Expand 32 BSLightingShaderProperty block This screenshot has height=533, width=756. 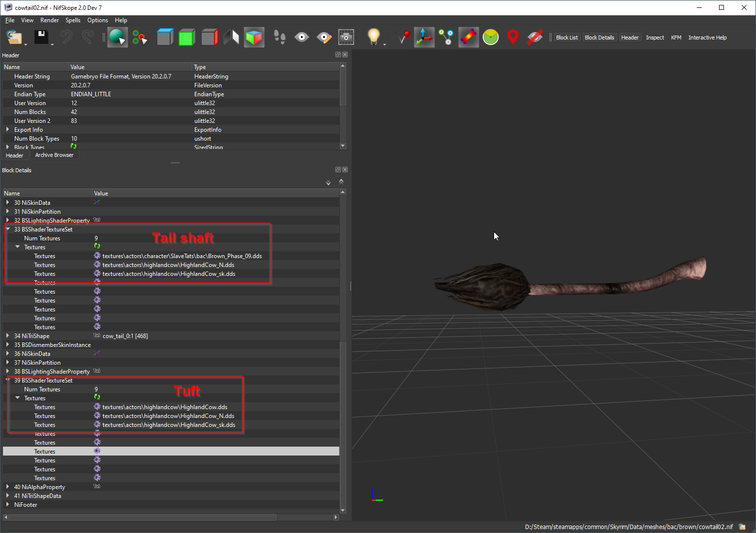(x=7, y=220)
